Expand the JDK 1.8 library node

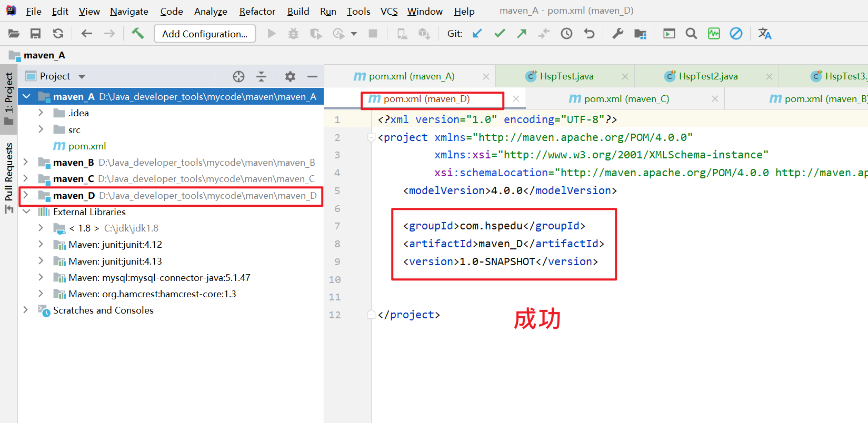coord(41,228)
